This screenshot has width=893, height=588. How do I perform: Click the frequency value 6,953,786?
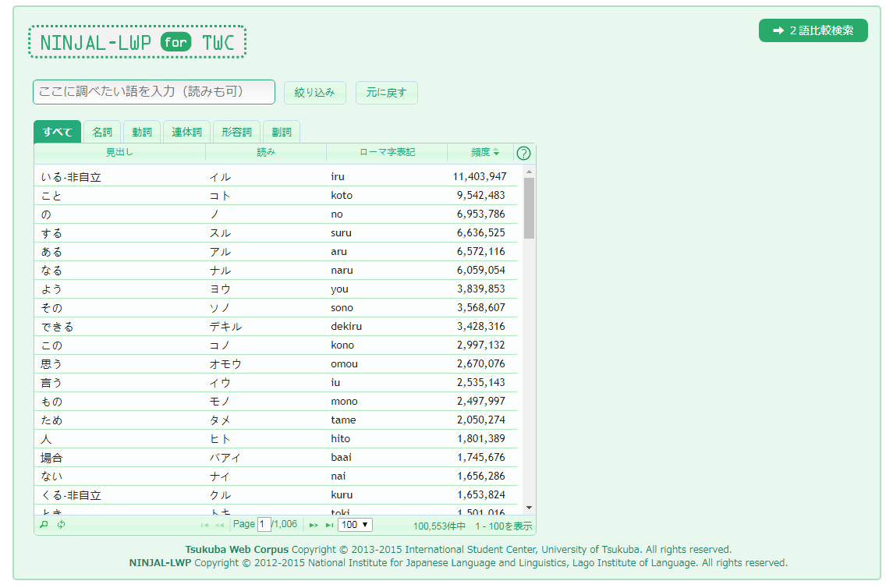point(480,214)
